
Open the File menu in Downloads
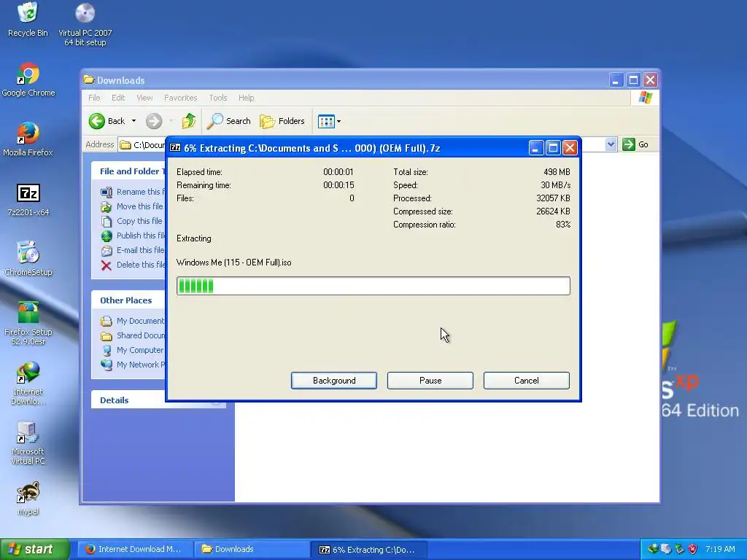point(94,98)
